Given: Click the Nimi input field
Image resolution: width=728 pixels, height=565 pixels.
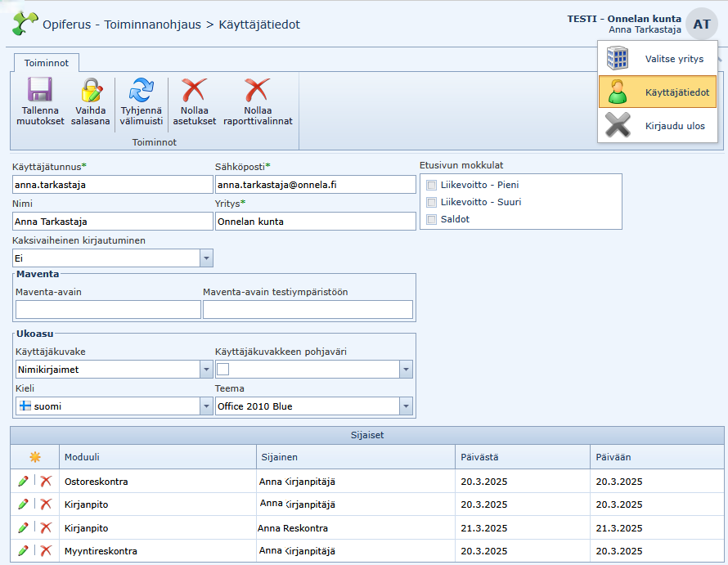Looking at the screenshot, I should pyautogui.click(x=112, y=222).
